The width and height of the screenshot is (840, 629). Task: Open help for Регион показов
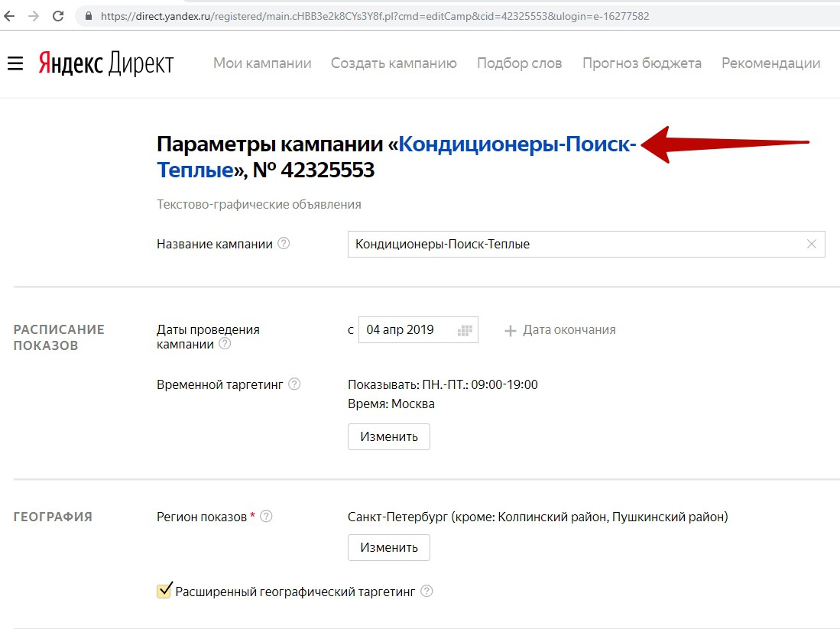pos(266,516)
